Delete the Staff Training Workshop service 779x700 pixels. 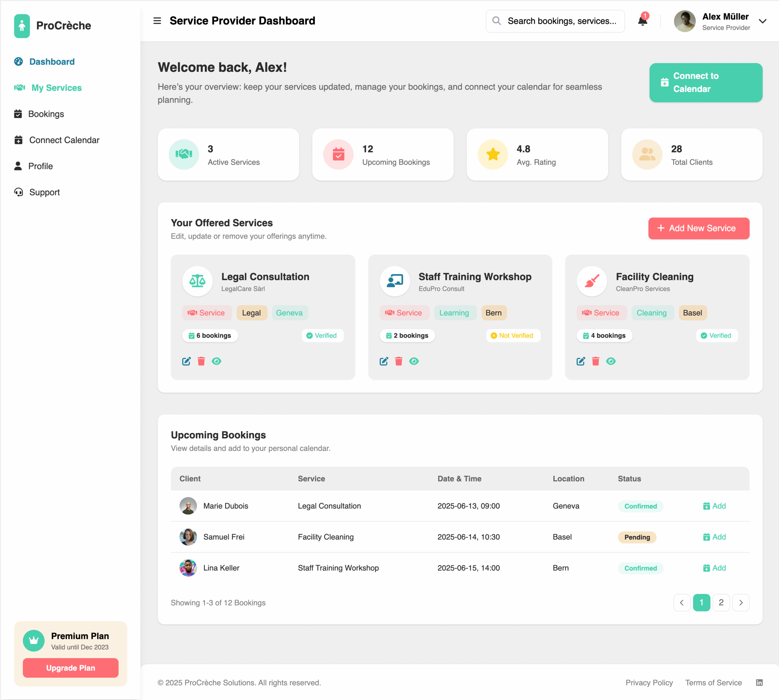point(399,361)
